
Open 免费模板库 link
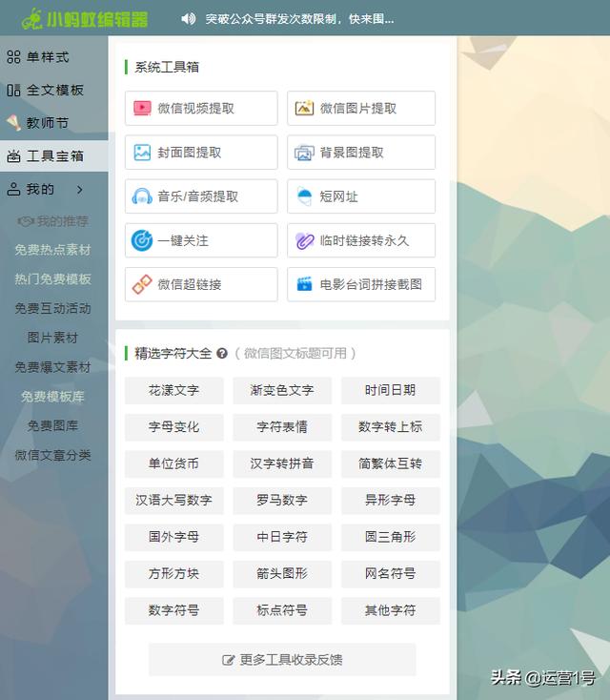coord(52,397)
